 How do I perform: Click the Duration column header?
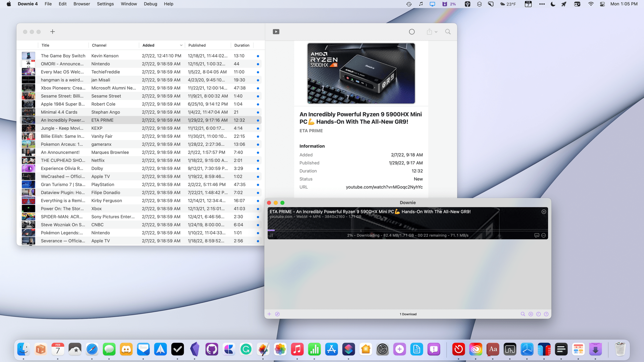tap(242, 45)
